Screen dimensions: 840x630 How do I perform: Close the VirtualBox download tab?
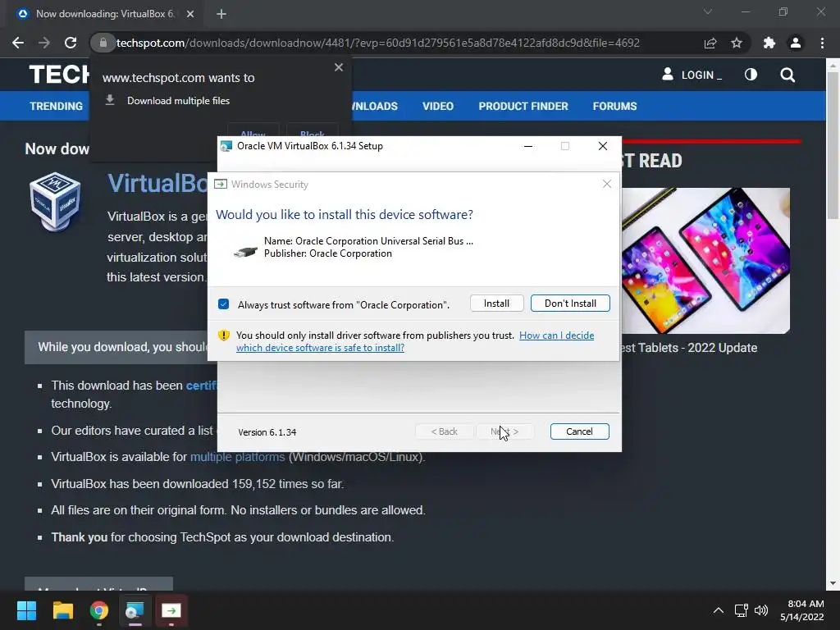pos(190,14)
